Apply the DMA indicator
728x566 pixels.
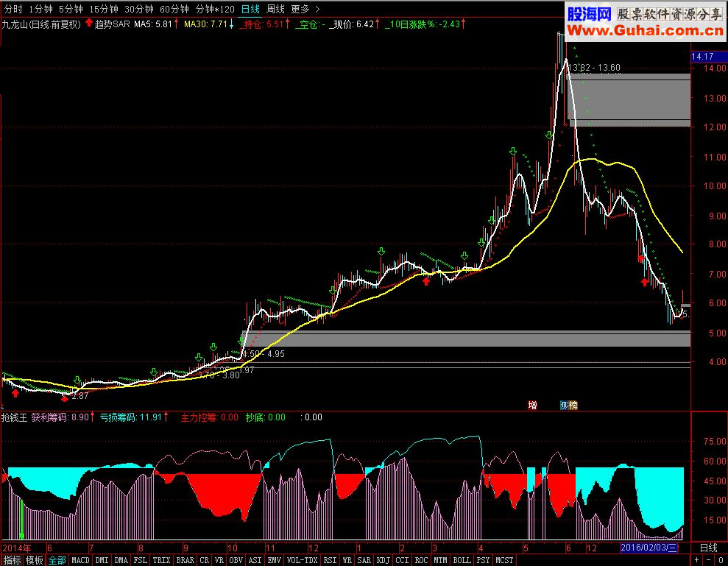[121, 560]
